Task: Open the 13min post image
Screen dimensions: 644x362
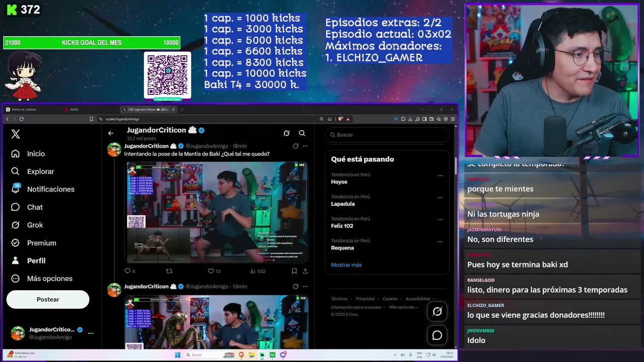Action: point(216,322)
